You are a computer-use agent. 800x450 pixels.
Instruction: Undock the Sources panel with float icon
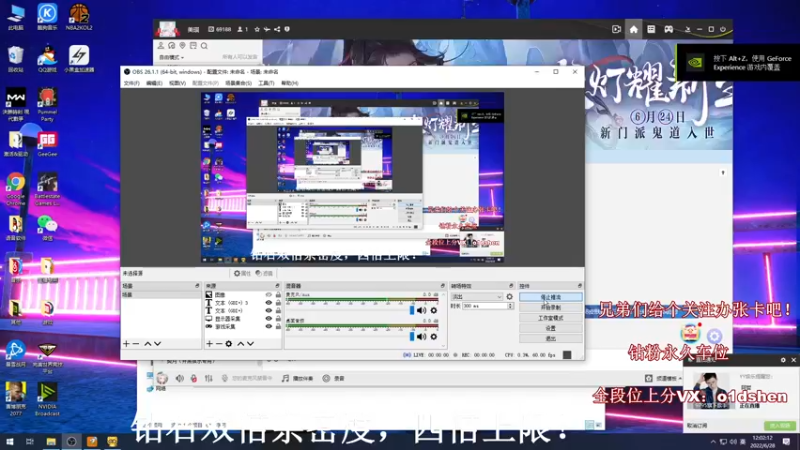click(x=278, y=286)
